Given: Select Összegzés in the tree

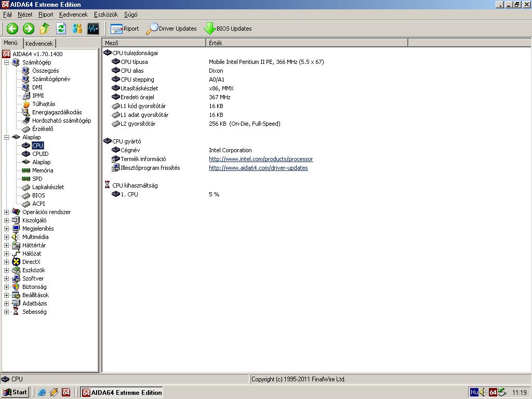Looking at the screenshot, I should (x=46, y=71).
